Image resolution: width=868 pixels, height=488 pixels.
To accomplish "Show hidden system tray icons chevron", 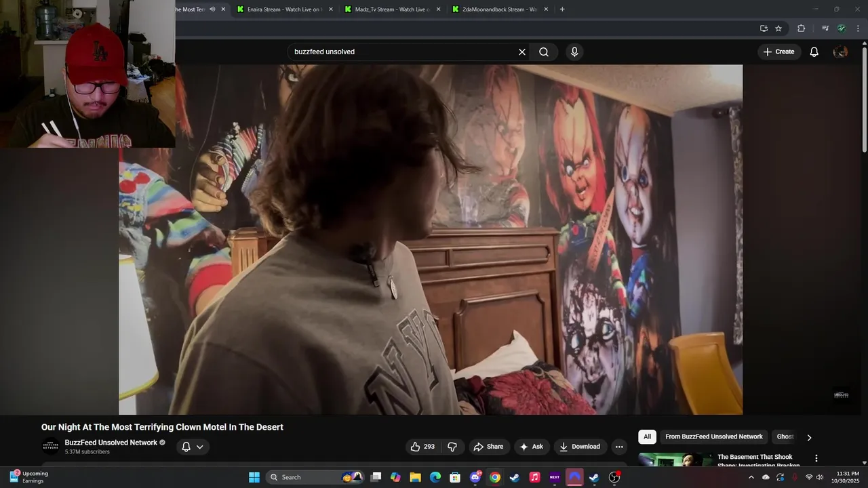I will point(751,477).
